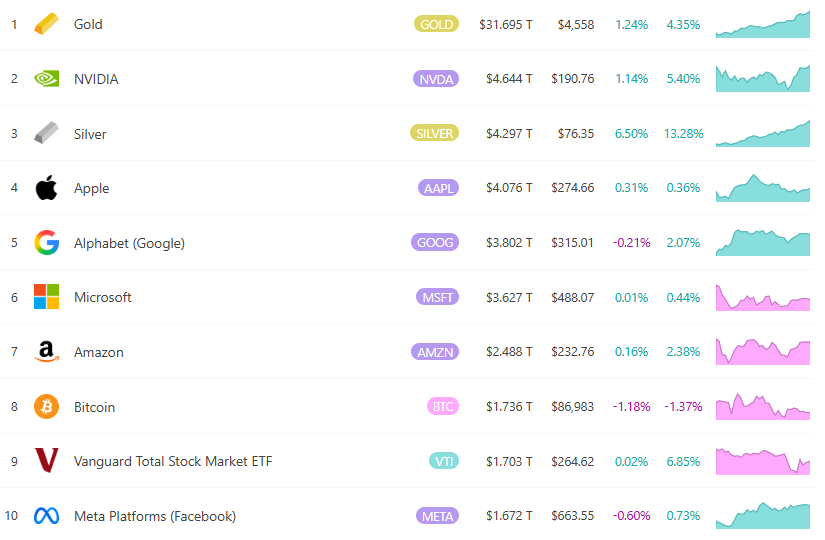Open the Meta Platforms (Facebook) link
This screenshot has width=825, height=540.
coord(154,516)
